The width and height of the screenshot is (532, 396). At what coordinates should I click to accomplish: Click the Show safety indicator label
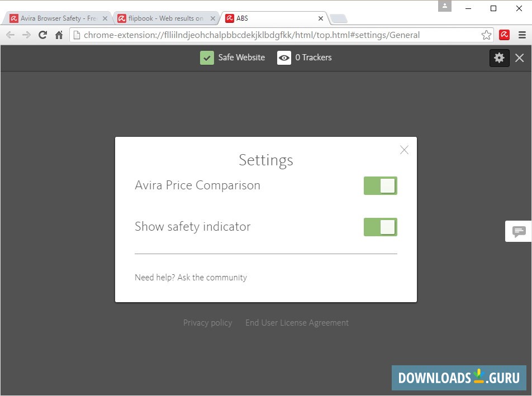point(193,227)
